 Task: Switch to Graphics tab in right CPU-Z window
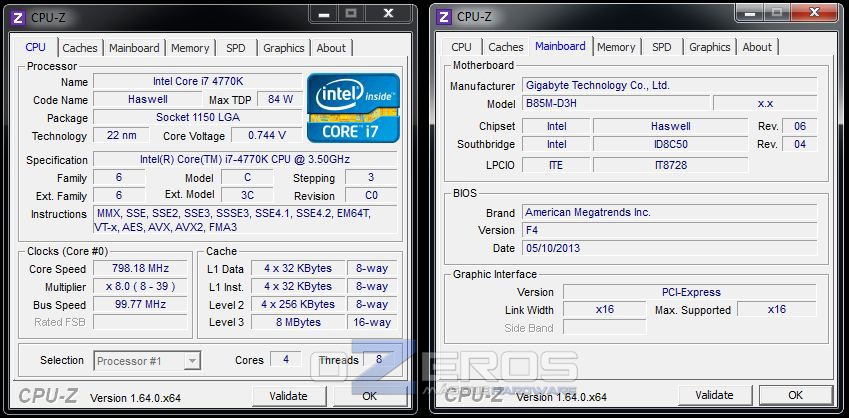coord(710,47)
